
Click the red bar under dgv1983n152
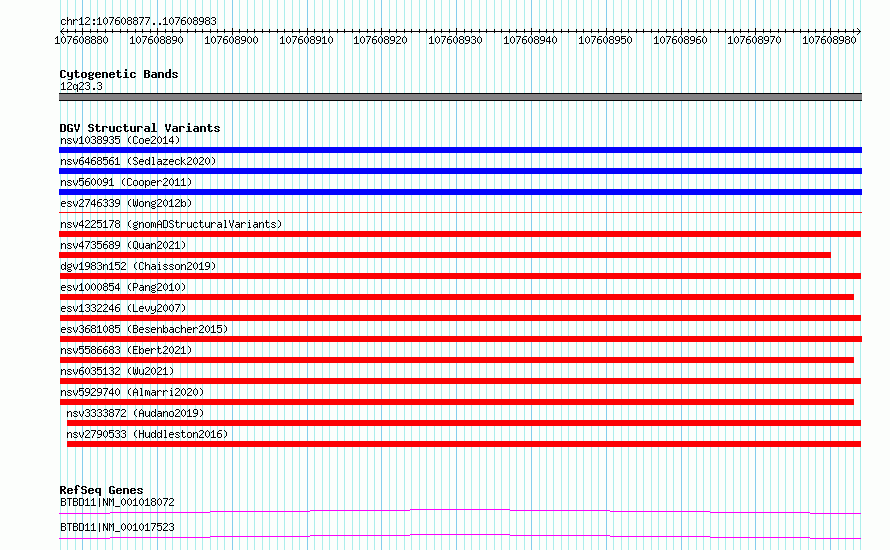pyautogui.click(x=460, y=276)
